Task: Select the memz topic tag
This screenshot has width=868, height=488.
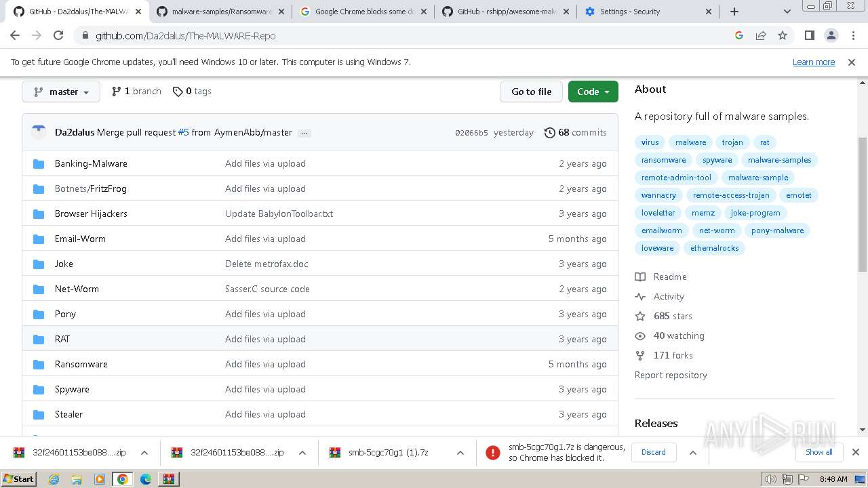Action: point(703,213)
